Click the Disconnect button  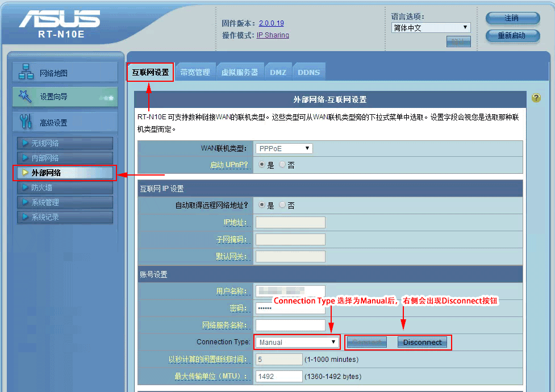pyautogui.click(x=422, y=342)
